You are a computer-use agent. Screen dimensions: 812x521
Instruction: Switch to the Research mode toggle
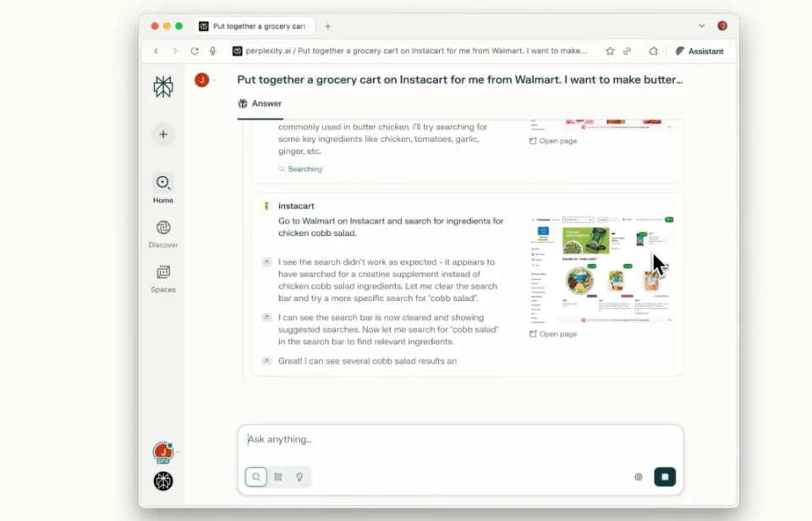(x=277, y=477)
